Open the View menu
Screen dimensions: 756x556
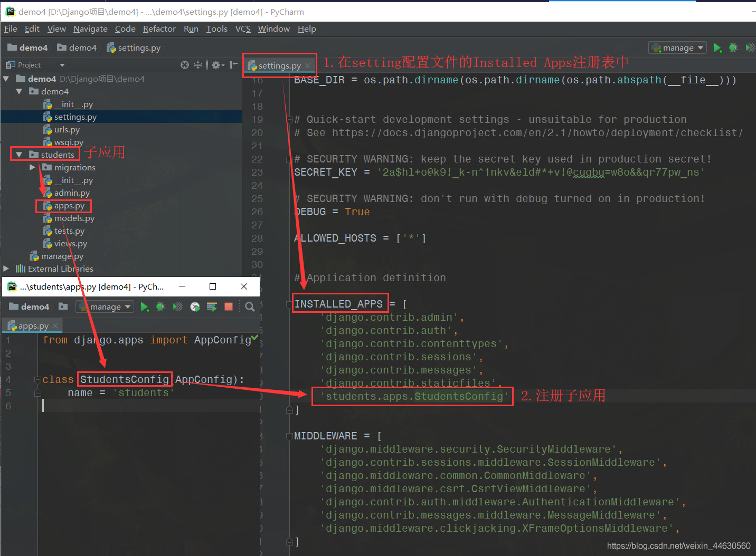[x=56, y=28]
